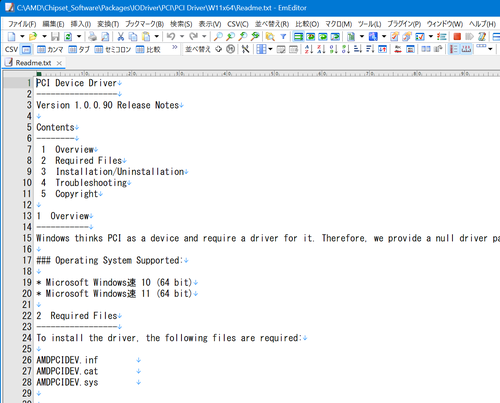Screen dimensions: 500x403
Task: Click the セミコロン button
Action: (x=113, y=50)
